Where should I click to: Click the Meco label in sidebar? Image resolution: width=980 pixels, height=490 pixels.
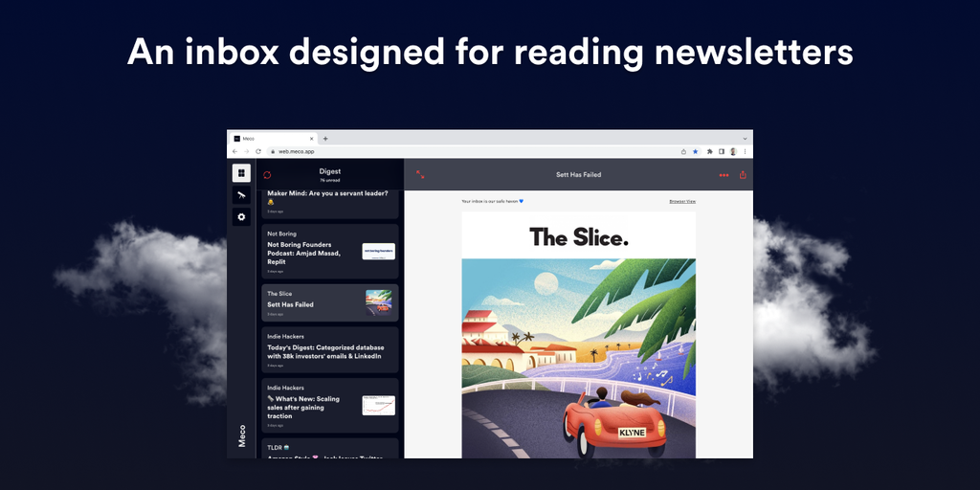(242, 435)
